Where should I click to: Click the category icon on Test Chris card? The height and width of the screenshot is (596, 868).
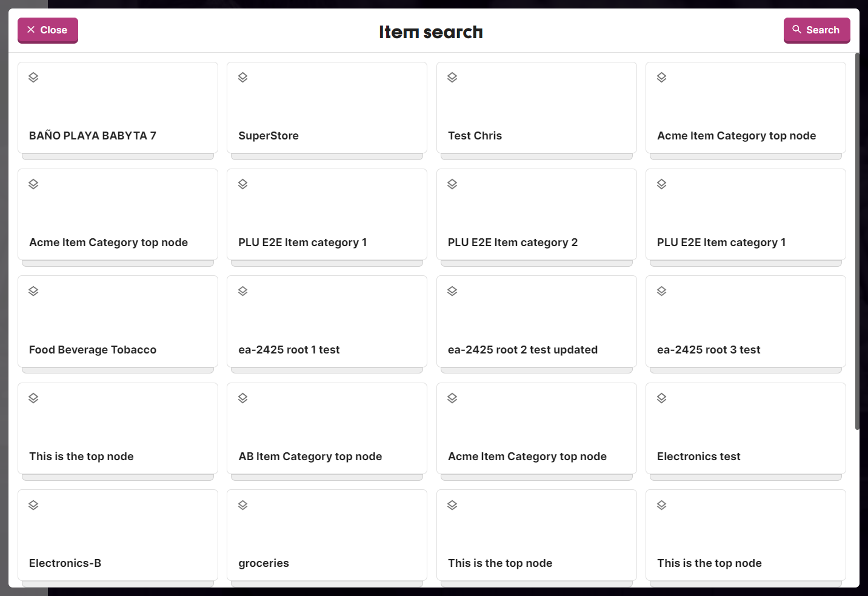click(452, 77)
